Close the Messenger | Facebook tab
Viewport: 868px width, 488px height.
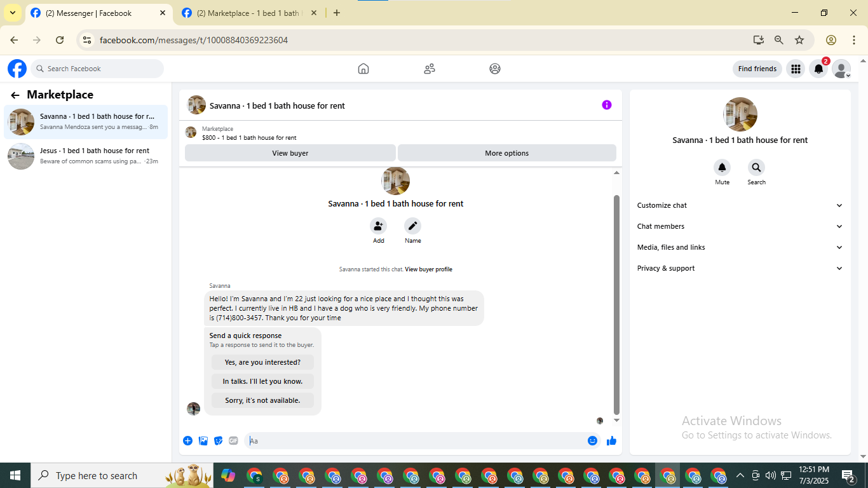tap(163, 13)
